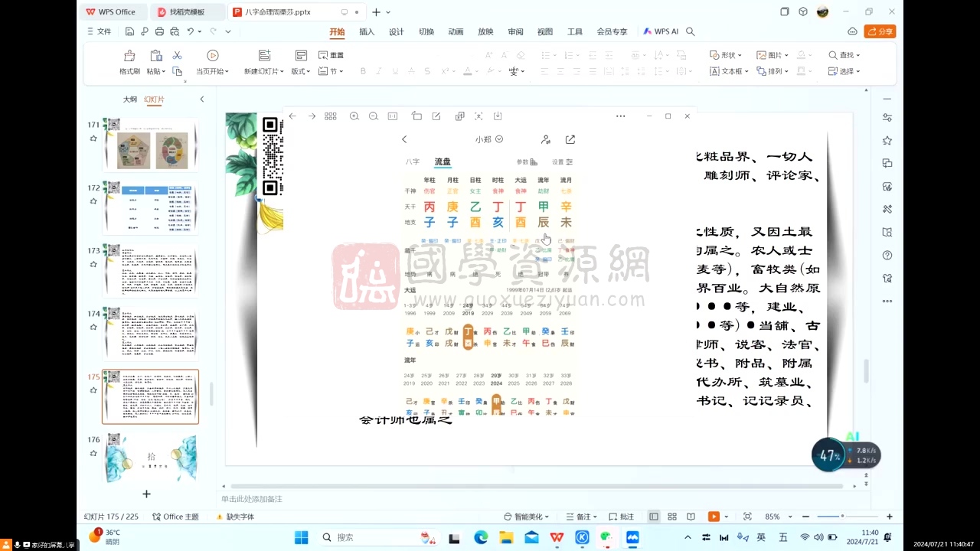Open Microsoft Edge from the taskbar
The image size is (980, 551).
[481, 537]
